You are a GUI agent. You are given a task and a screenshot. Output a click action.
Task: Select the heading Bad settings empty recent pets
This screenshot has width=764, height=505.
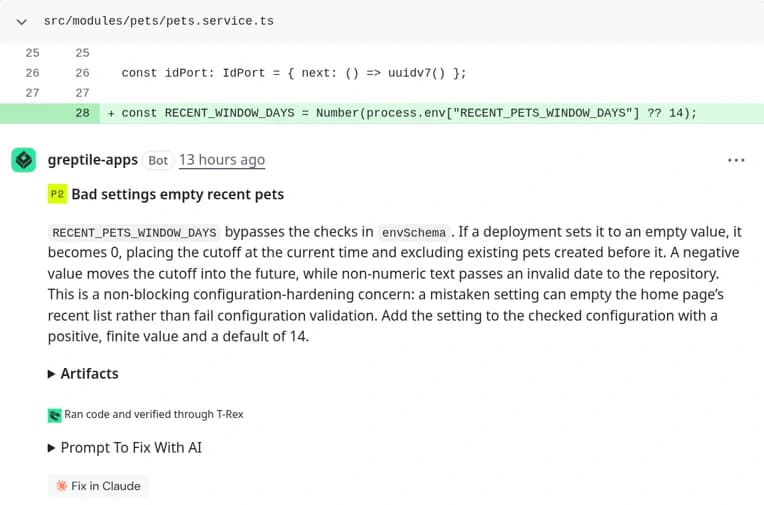pyautogui.click(x=177, y=194)
